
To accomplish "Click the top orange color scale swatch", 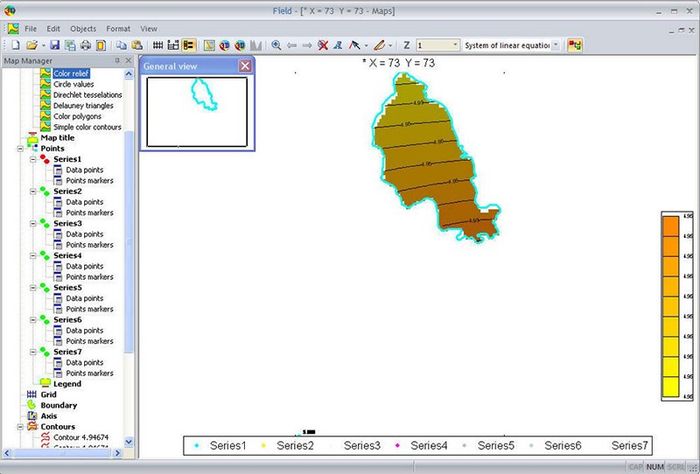I will point(671,226).
